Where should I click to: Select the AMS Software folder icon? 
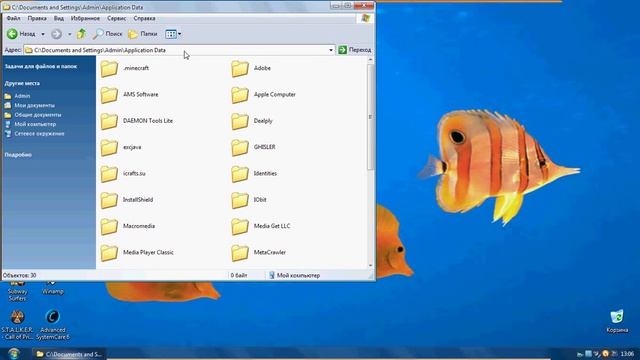[109, 95]
